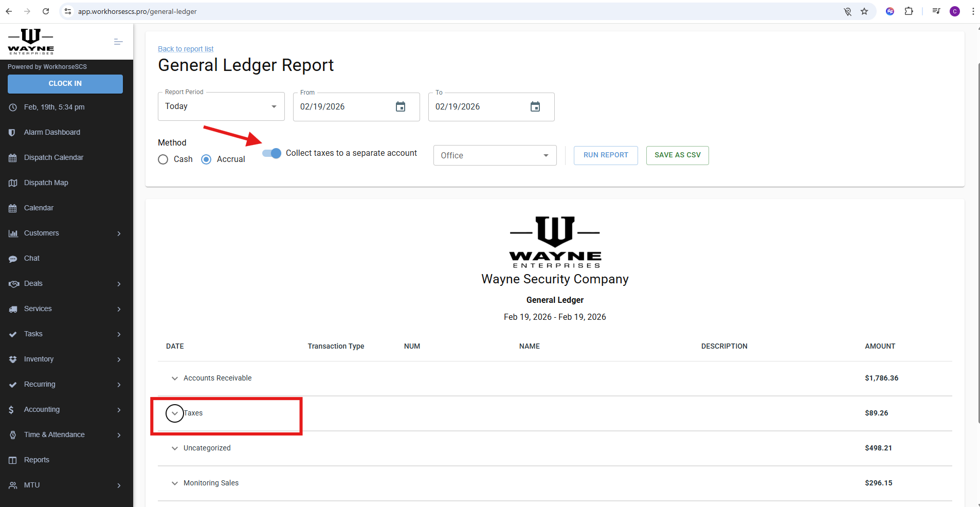Image resolution: width=980 pixels, height=507 pixels.
Task: Expand the Taxes ledger row
Action: (175, 413)
